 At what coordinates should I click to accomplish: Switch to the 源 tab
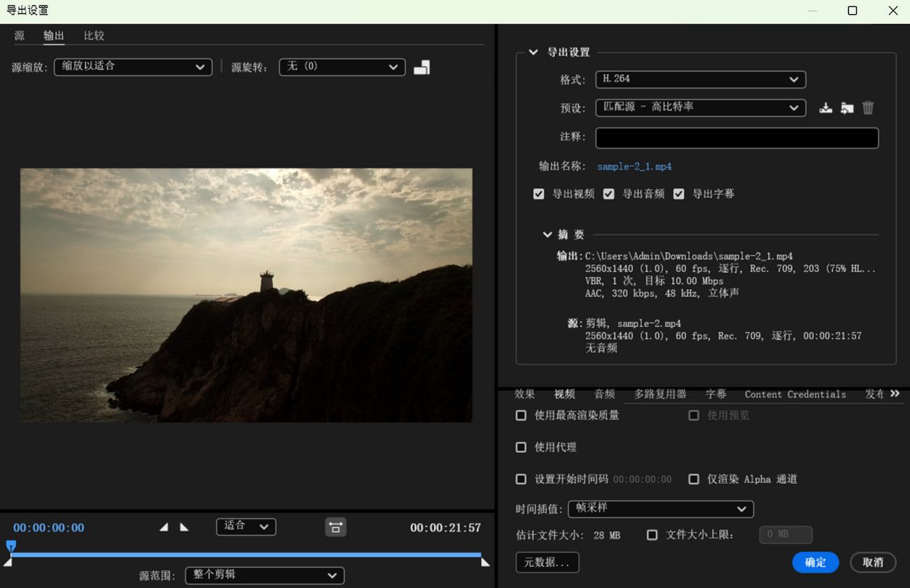click(x=19, y=36)
